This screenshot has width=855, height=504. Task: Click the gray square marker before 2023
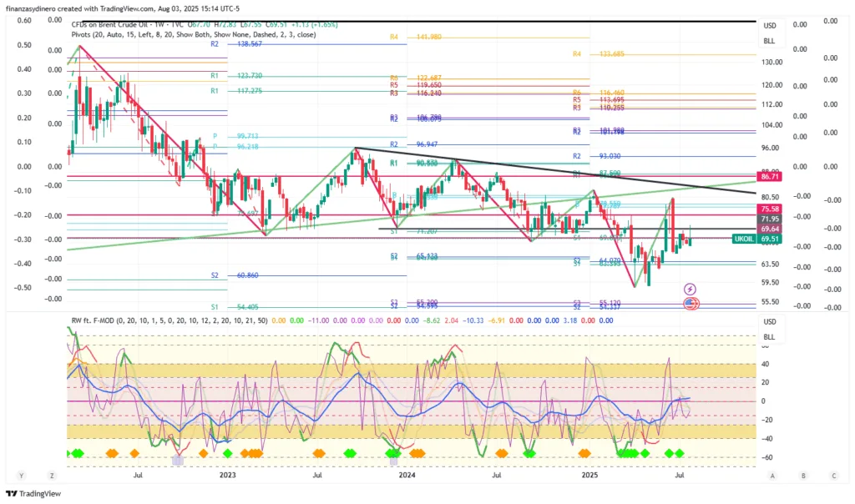pos(178,461)
